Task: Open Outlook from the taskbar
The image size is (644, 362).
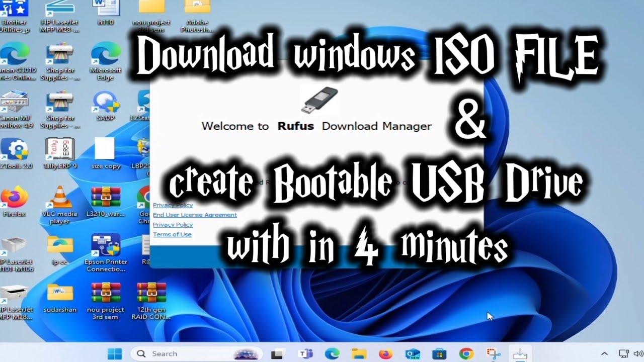Action: 412,354
